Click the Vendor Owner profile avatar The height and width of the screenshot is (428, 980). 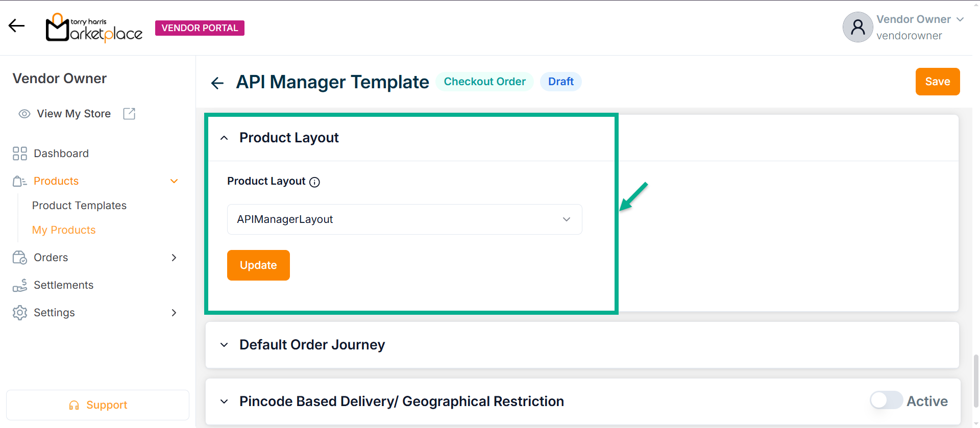(857, 27)
